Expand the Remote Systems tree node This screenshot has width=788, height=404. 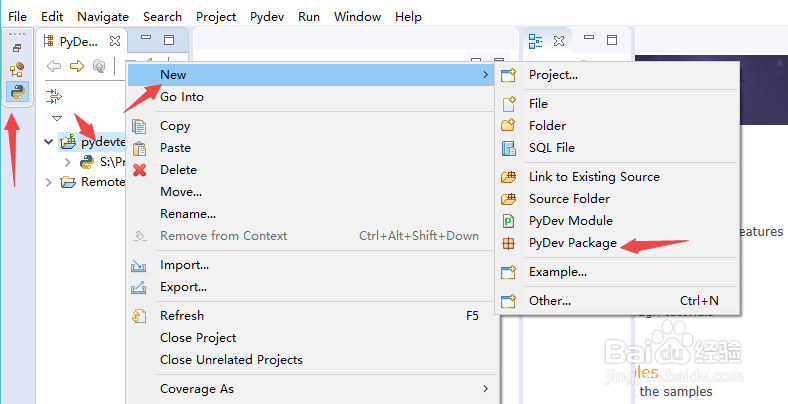tap(49, 182)
